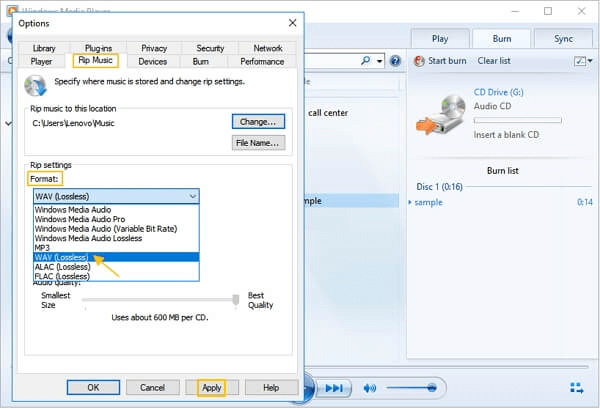Open the Sync tab in Media Player
The width and height of the screenshot is (600, 409).
[x=563, y=39]
